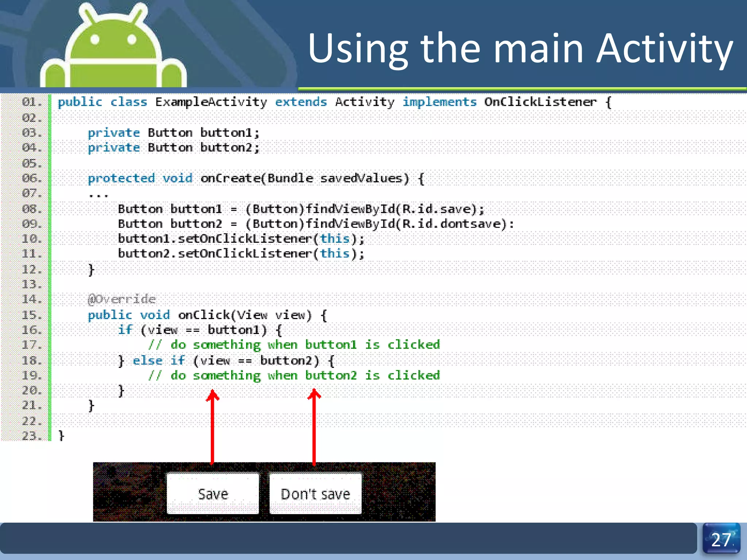
Task: Click '} else if (view == button2)' line
Action: [x=226, y=361]
